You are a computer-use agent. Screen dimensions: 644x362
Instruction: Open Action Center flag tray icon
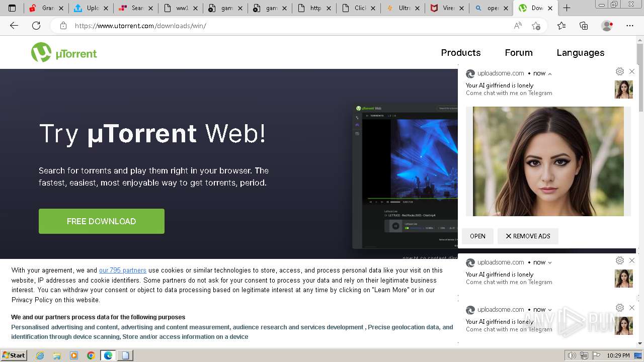pyautogui.click(x=596, y=355)
